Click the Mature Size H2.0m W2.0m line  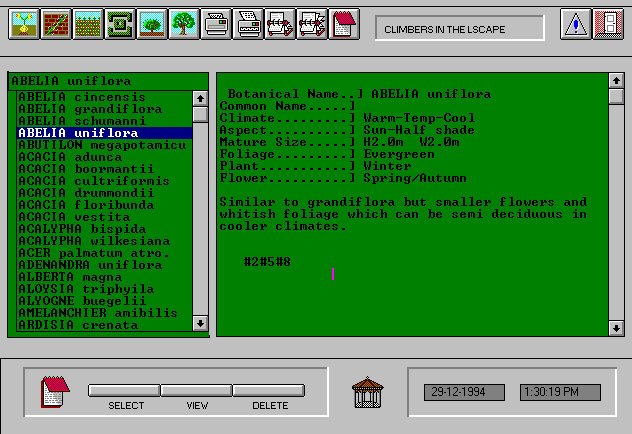(339, 142)
